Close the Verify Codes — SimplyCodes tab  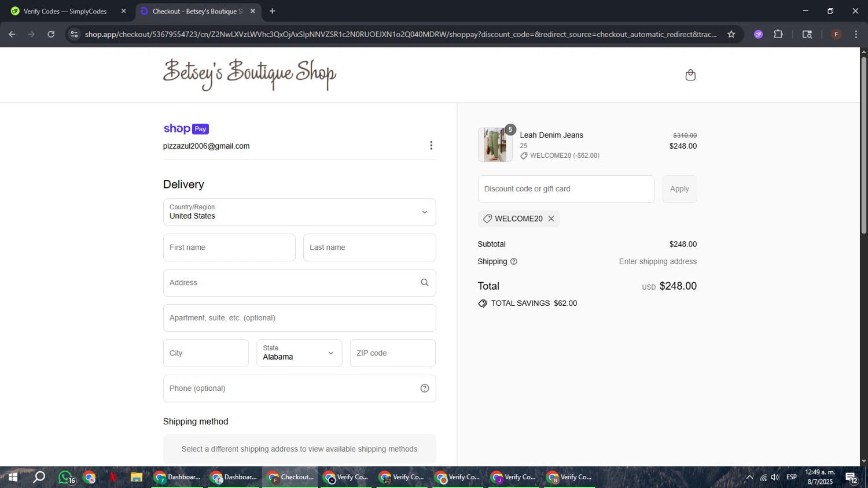point(123,11)
